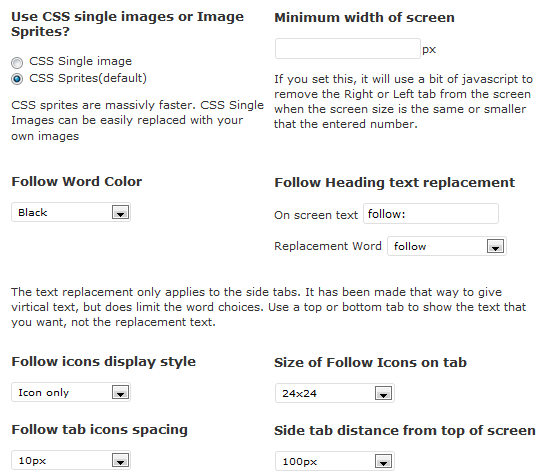Screen dimensions: 548x474
Task: Open the Follow icons display style dropdown
Action: [71, 392]
